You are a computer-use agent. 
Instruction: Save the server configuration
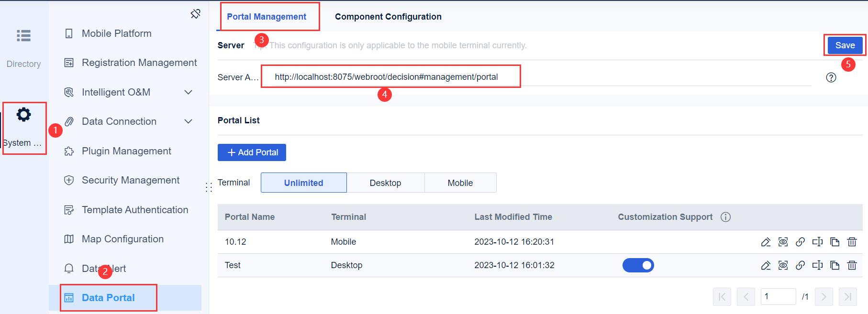(x=845, y=45)
